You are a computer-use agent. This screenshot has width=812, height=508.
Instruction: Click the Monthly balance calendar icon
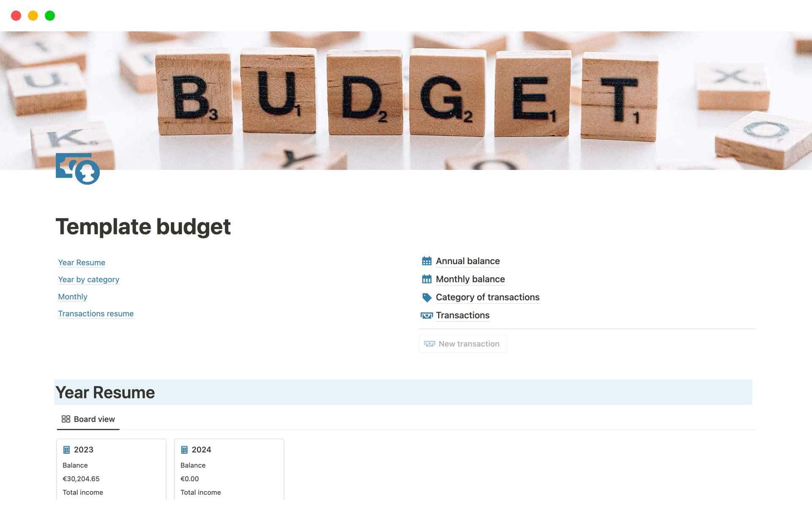click(427, 279)
